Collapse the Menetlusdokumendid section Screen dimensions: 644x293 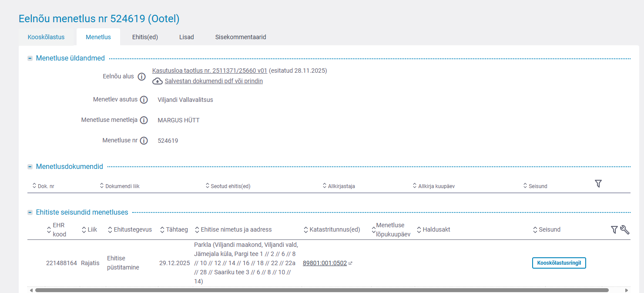tap(30, 167)
